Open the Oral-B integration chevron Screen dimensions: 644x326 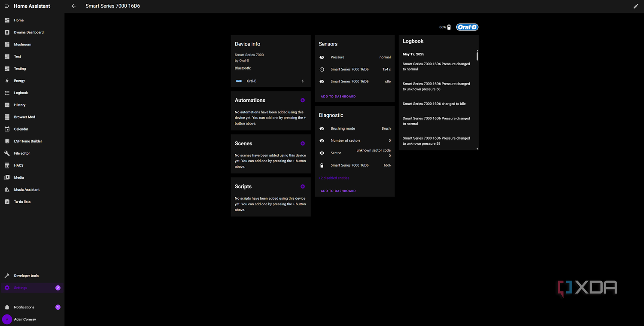click(x=303, y=81)
